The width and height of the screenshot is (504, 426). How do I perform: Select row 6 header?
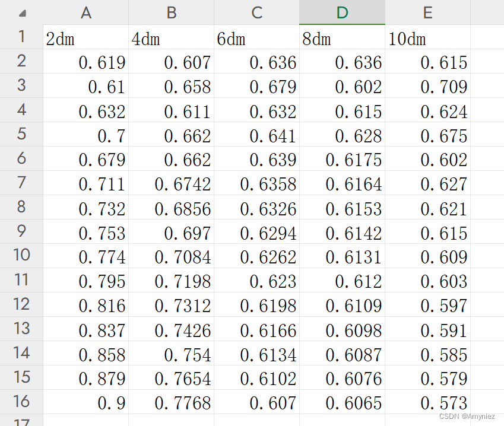click(x=21, y=158)
